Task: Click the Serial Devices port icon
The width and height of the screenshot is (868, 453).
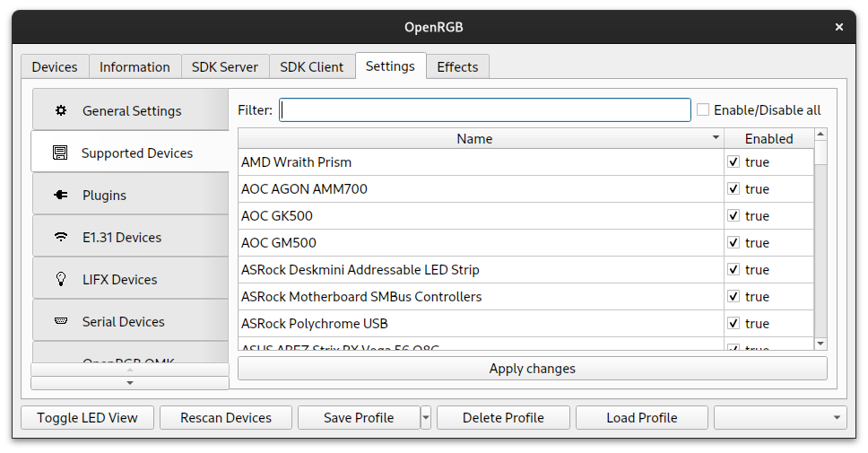Action: 61,321
